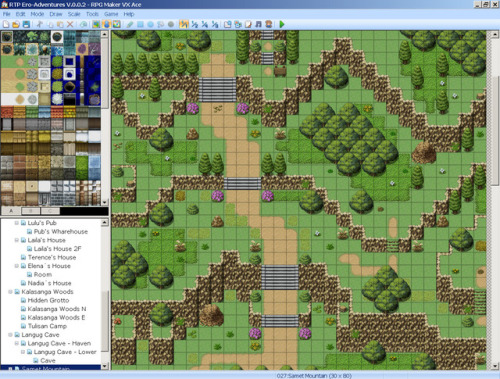500x379 pixels.
Task: Select the Rectangle drawing tool
Action: tap(140, 24)
